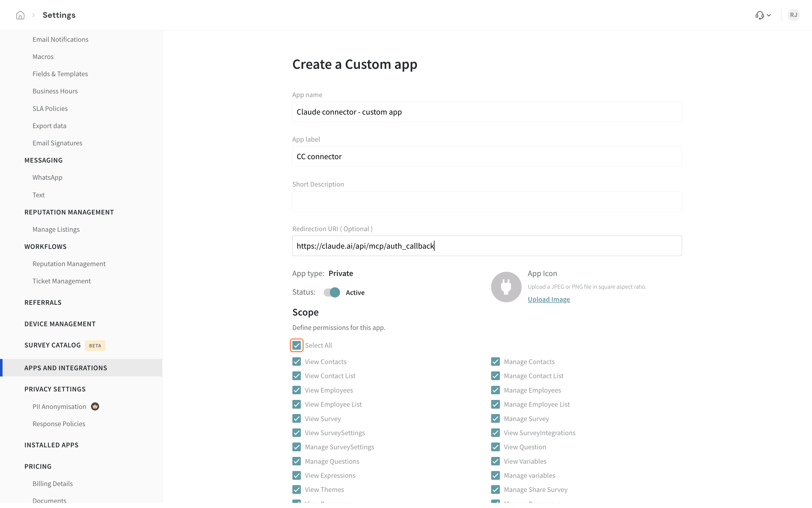
Task: Uncheck View Themes scope
Action: coord(296,490)
